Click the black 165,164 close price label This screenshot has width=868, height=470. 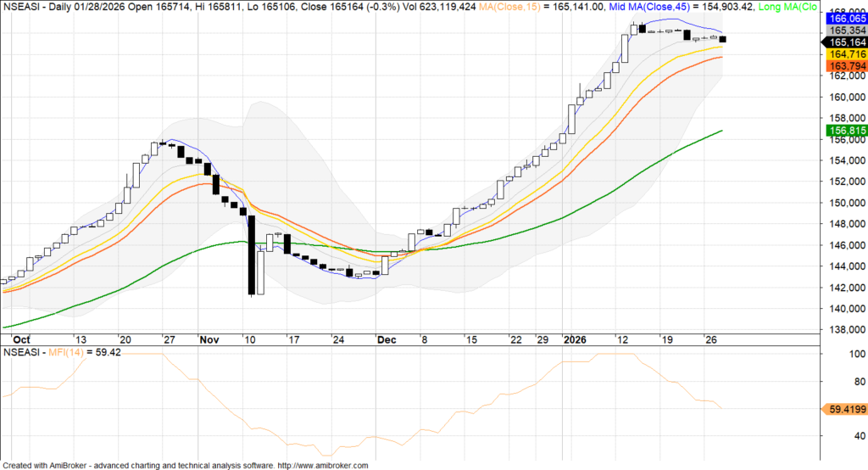[x=843, y=42]
